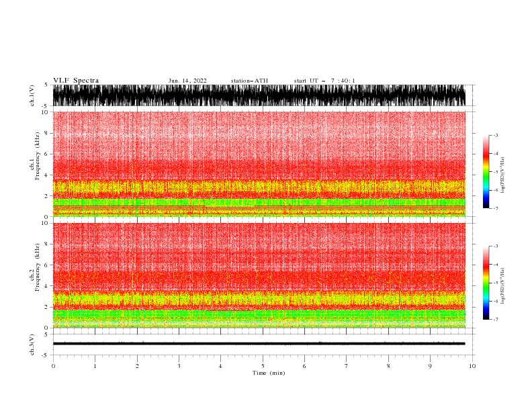This screenshot has width=532, height=411.
Task: Click the "4" kHz tick on ch.2 axis
Action: pos(46,286)
